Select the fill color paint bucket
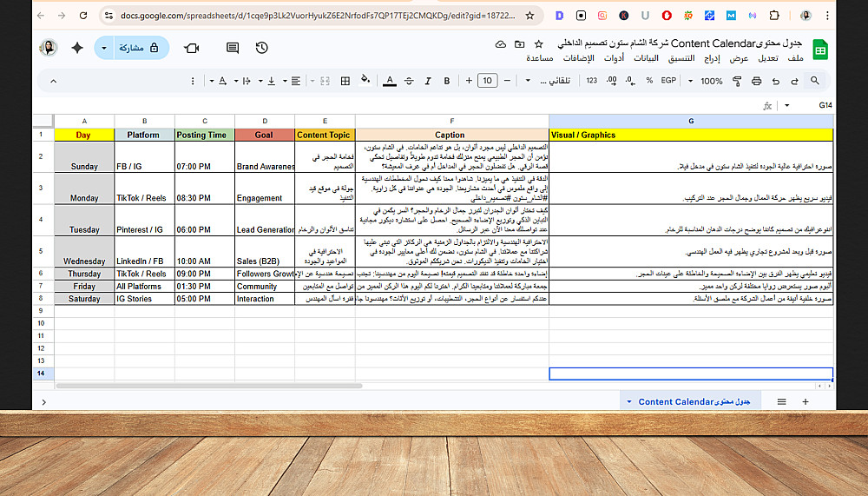The height and width of the screenshot is (496, 868). pyautogui.click(x=365, y=81)
